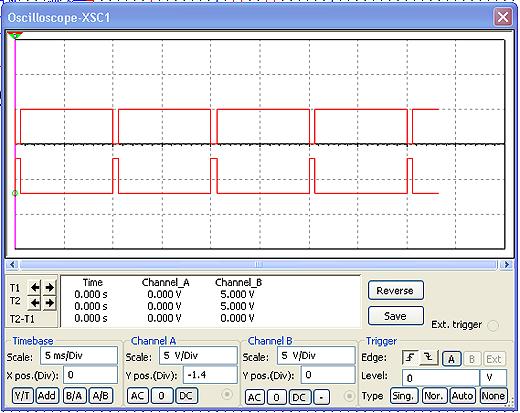Select A/B display mode

point(101,396)
